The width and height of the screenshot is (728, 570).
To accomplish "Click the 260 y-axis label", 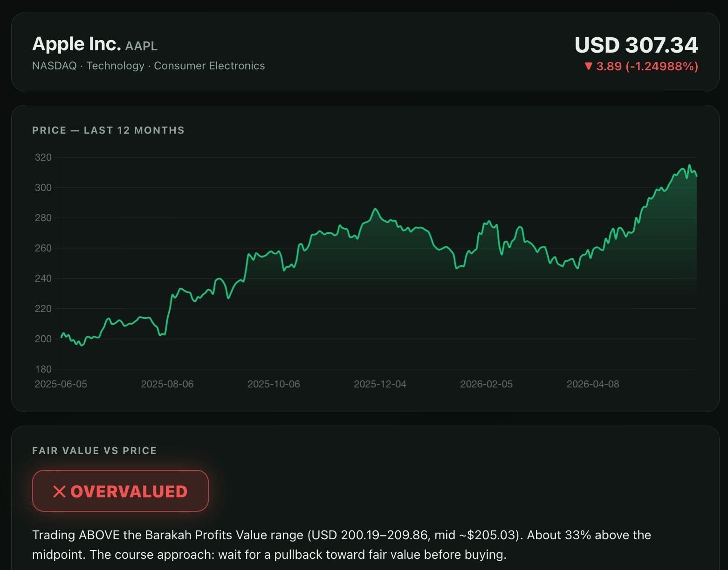I will pos(43,248).
